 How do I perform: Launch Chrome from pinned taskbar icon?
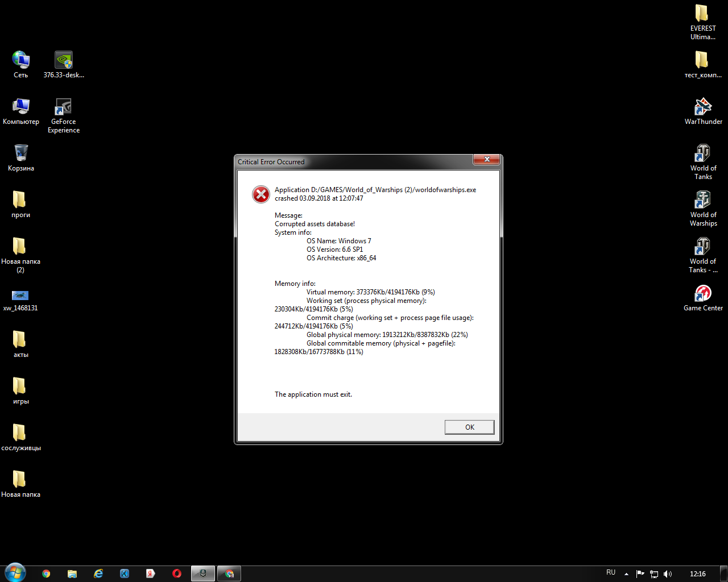(46, 573)
